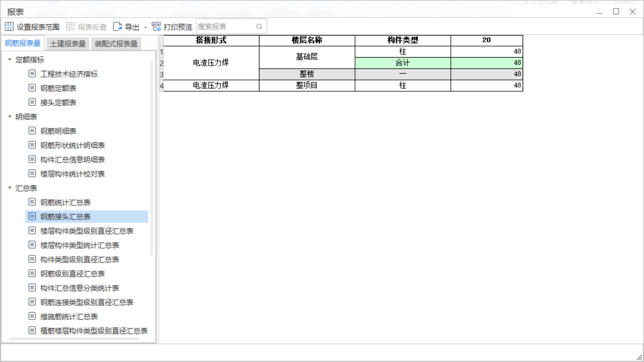Screen dimensions: 644x362
Task: Open 接头定额表 report
Action: [59, 103]
